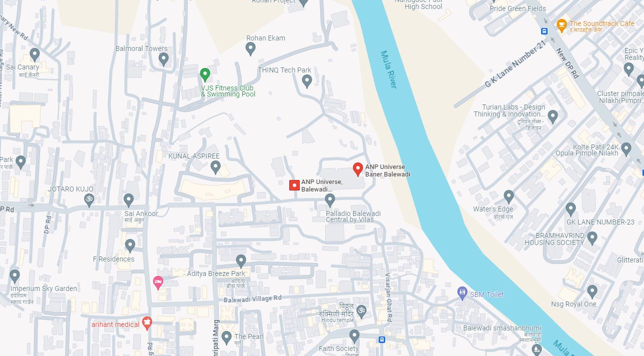Select the red square ANP Universe, Balewadi marker
Screen dimensions: 644x356
click(x=295, y=185)
